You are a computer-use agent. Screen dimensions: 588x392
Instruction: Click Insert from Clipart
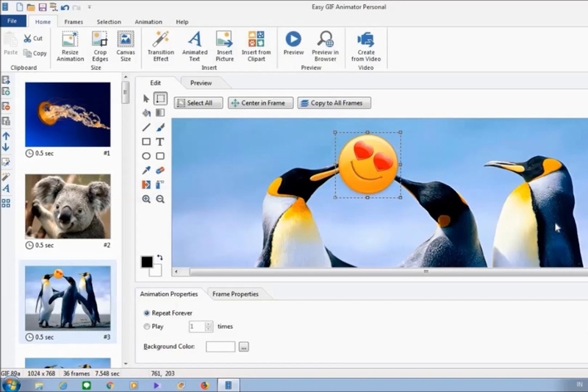coord(256,46)
